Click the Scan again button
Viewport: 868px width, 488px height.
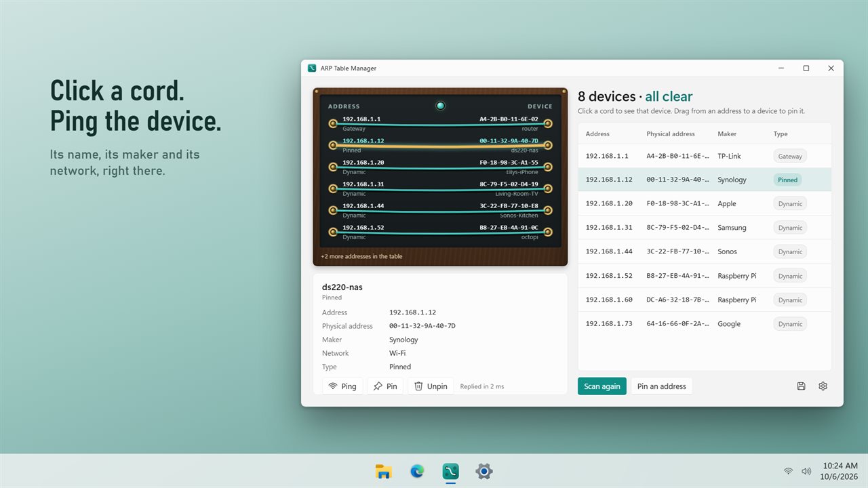602,386
